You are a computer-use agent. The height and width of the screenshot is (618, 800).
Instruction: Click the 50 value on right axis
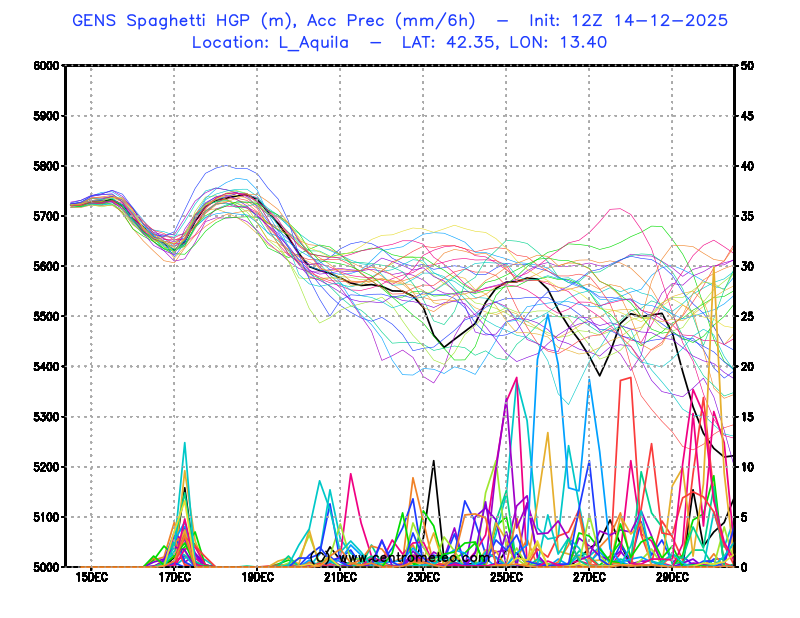pos(746,66)
